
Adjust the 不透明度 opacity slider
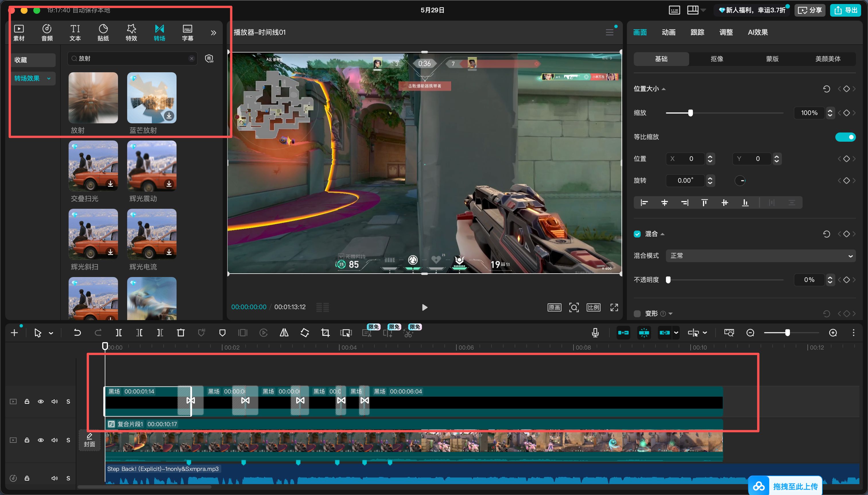pos(668,280)
